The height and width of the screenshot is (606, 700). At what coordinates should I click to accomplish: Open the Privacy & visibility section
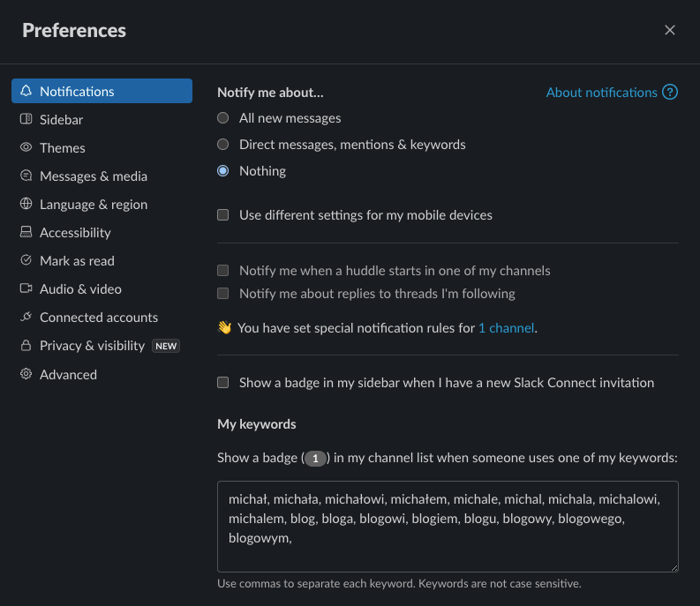[x=92, y=346]
